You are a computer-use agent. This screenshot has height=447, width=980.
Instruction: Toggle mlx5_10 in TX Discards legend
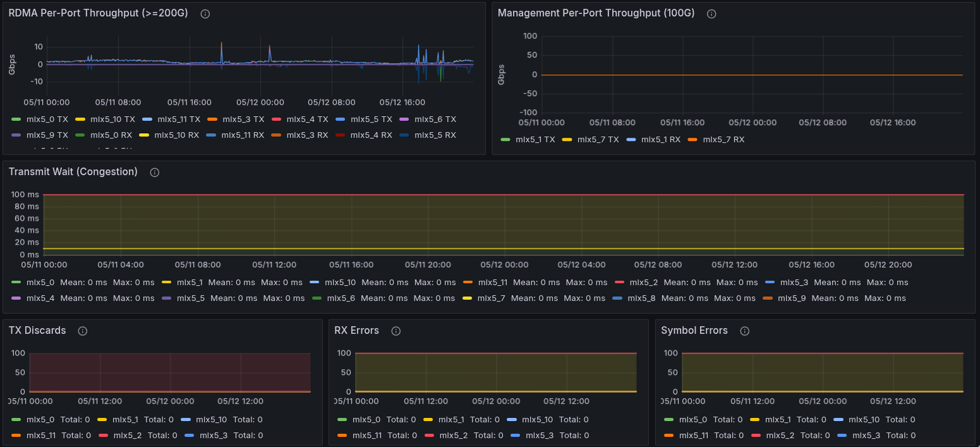tap(212, 419)
